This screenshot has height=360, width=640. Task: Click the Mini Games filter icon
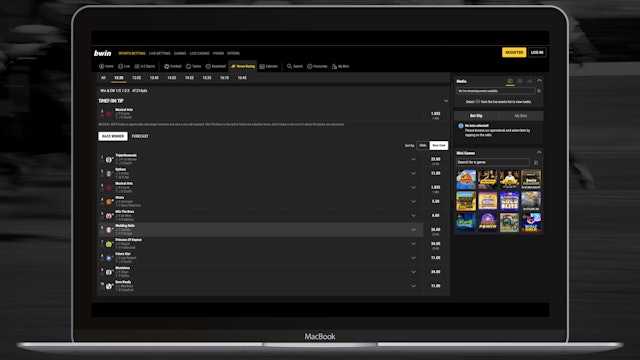tap(536, 162)
